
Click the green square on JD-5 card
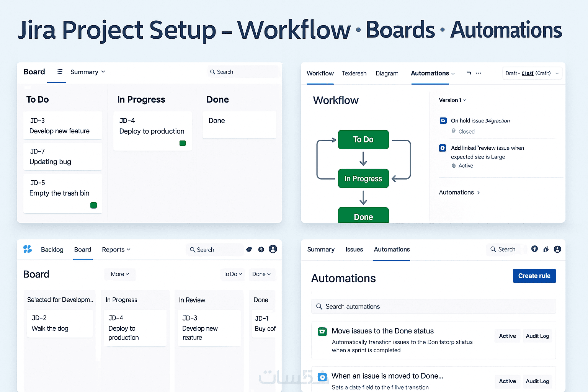(93, 205)
